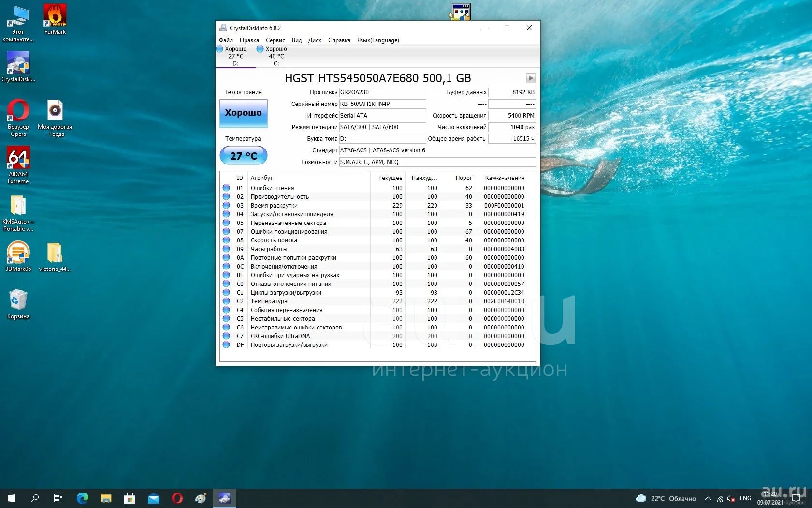
Task: Open the Язык(Language) menu
Action: coord(378,40)
